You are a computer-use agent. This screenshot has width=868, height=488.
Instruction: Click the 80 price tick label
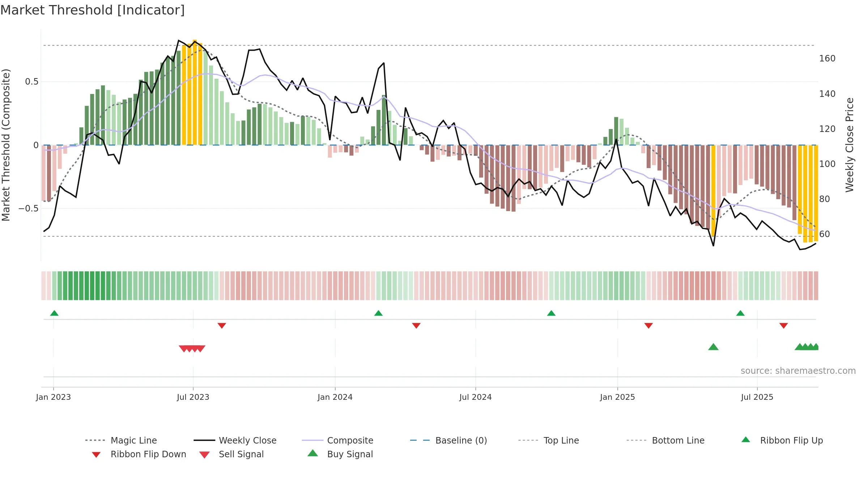coord(825,199)
